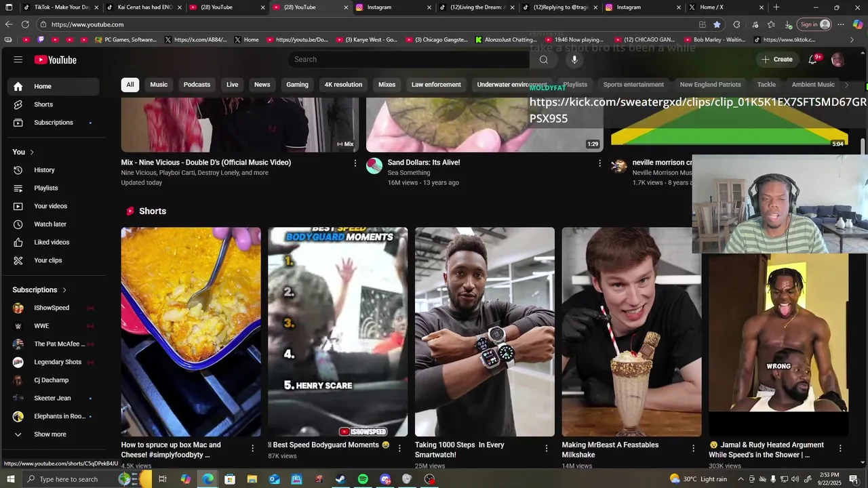Open options for the box Mac and Cheese short
Image resolution: width=868 pixels, height=488 pixels.
click(x=253, y=448)
